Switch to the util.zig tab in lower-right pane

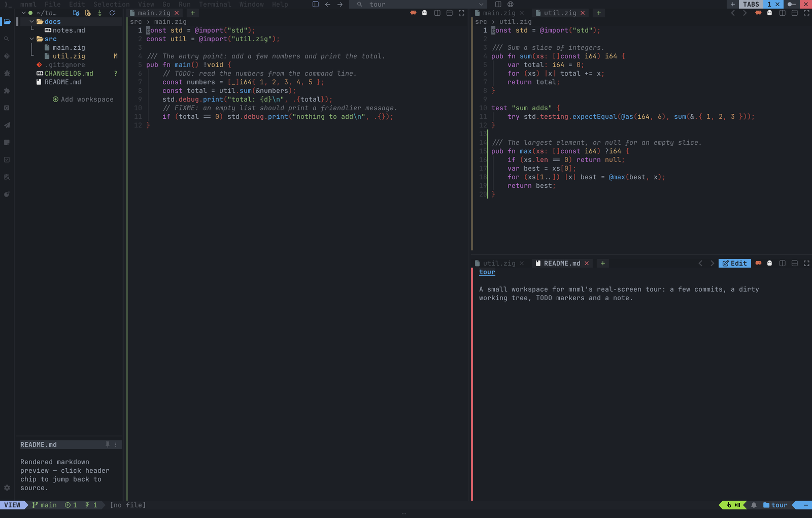tap(499, 264)
